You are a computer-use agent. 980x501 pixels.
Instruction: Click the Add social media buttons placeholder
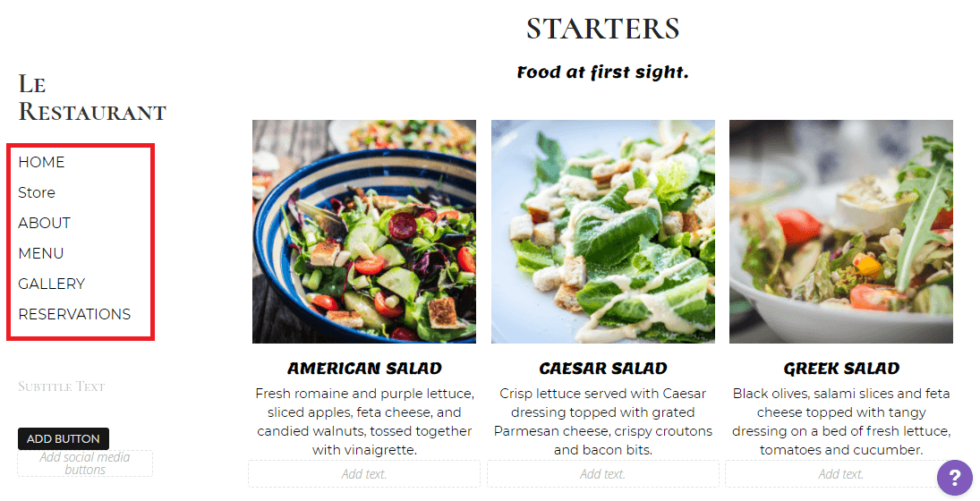pos(85,463)
